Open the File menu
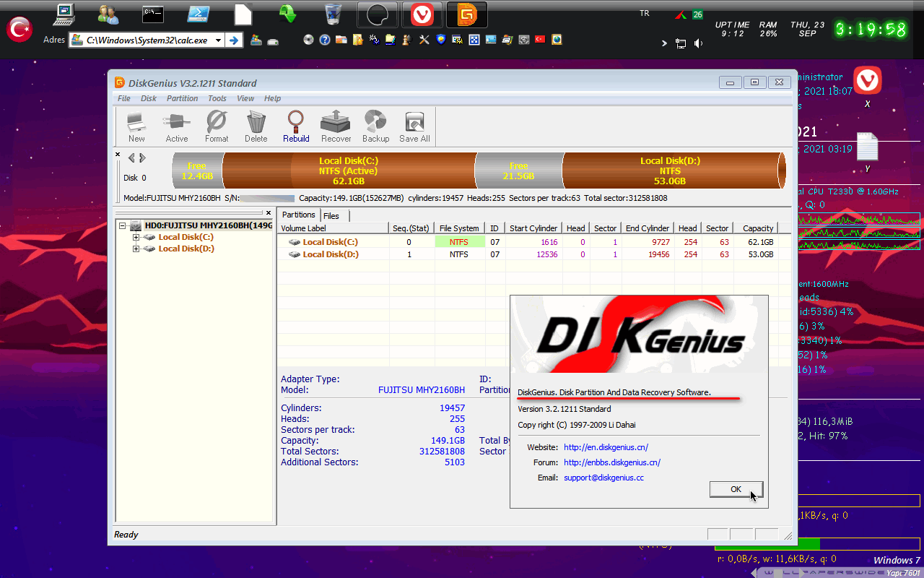 click(124, 98)
